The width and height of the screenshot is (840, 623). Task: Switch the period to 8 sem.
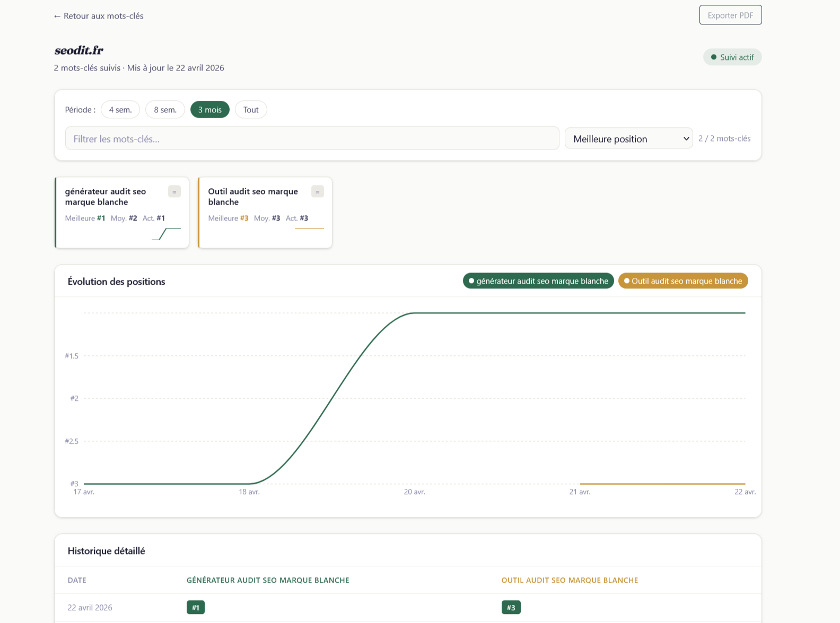[165, 110]
